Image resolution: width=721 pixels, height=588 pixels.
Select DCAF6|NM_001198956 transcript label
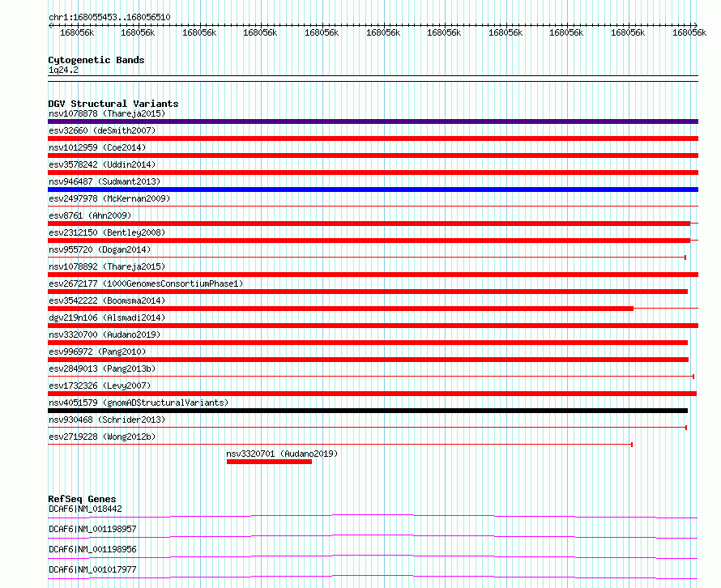[x=92, y=549]
